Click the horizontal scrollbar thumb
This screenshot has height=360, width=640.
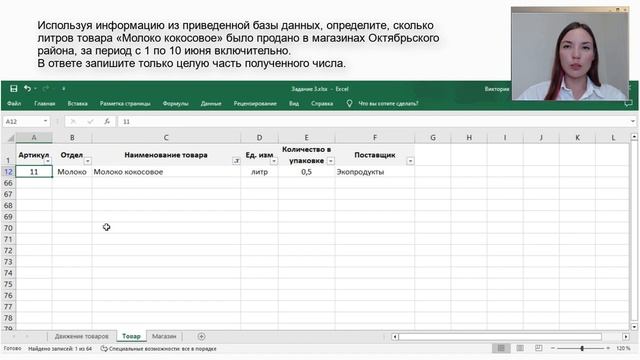tap(500, 337)
